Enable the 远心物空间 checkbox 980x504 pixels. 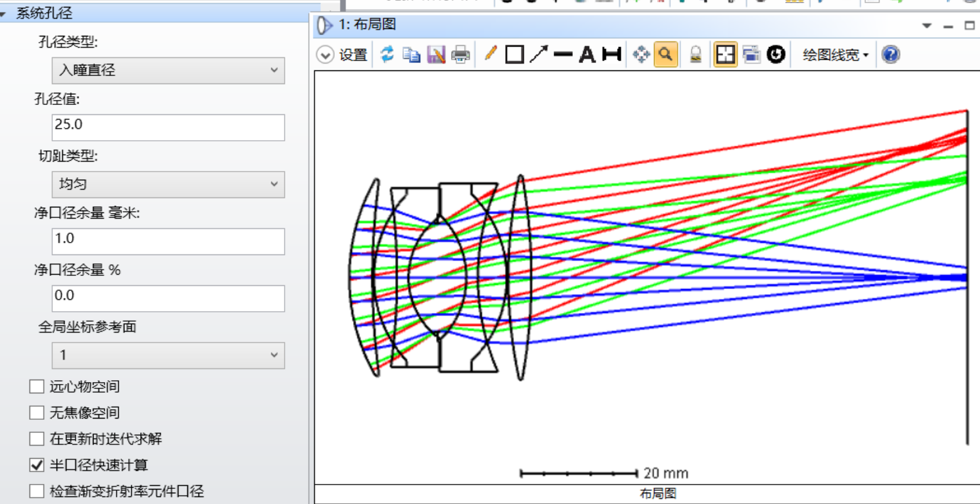pyautogui.click(x=36, y=386)
